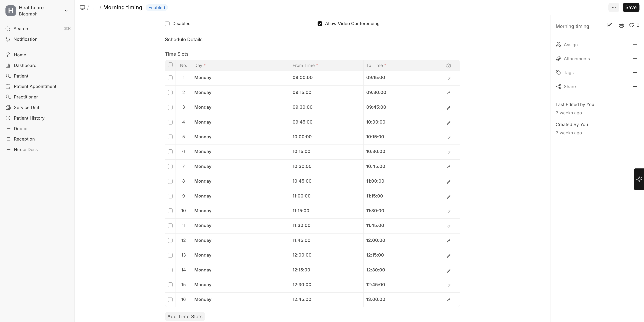644x322 pixels.
Task: Select row 8 checkbox
Action: click(170, 181)
